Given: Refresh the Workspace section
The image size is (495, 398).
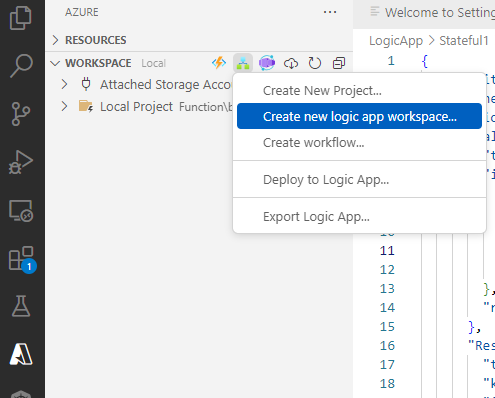Looking at the screenshot, I should click(x=315, y=63).
